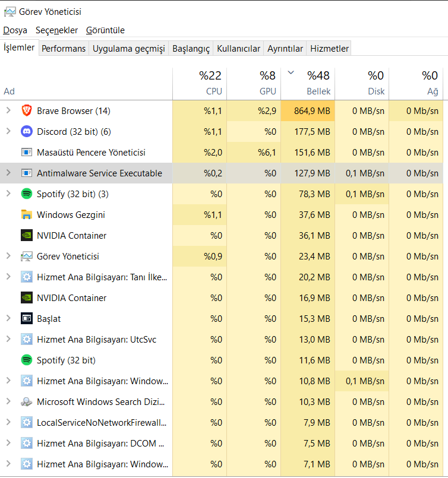
Task: Expand the Görev Yöneticisi process row
Action: pyautogui.click(x=8, y=257)
